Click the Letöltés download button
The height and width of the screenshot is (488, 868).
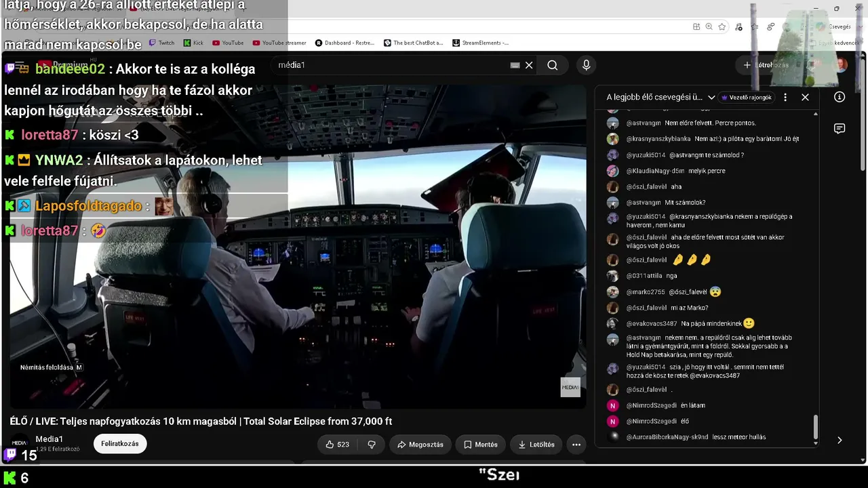[x=536, y=445]
